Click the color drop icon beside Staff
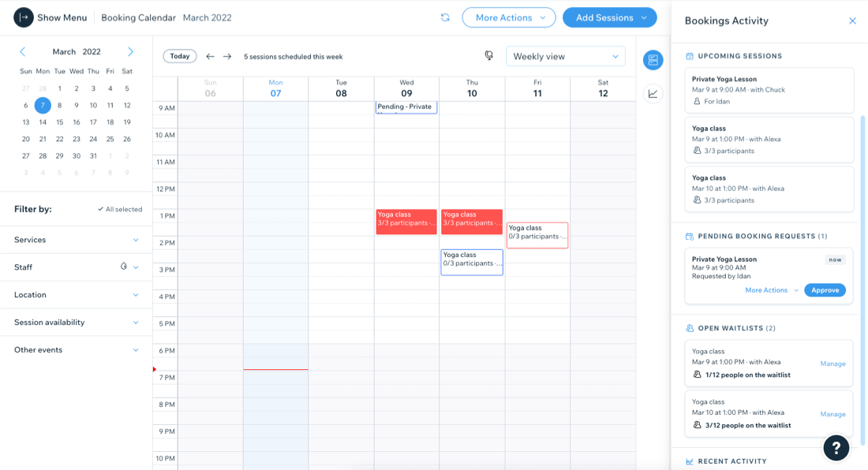The width and height of the screenshot is (868, 470). coord(123,267)
